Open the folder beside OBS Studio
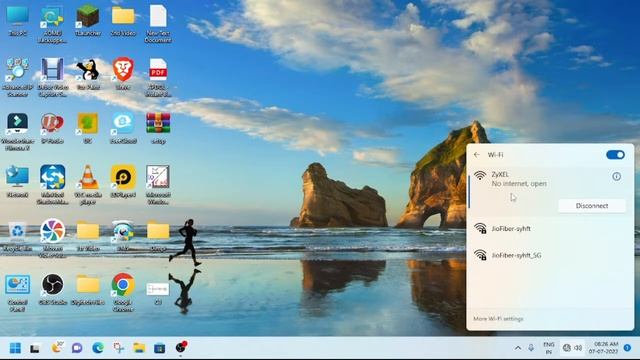This screenshot has width=640, height=360. (x=88, y=289)
